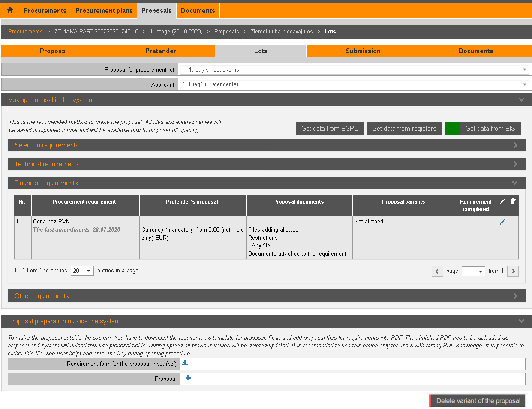Image resolution: width=532 pixels, height=409 pixels.
Task: Open the Procurement plans menu
Action: 104,11
